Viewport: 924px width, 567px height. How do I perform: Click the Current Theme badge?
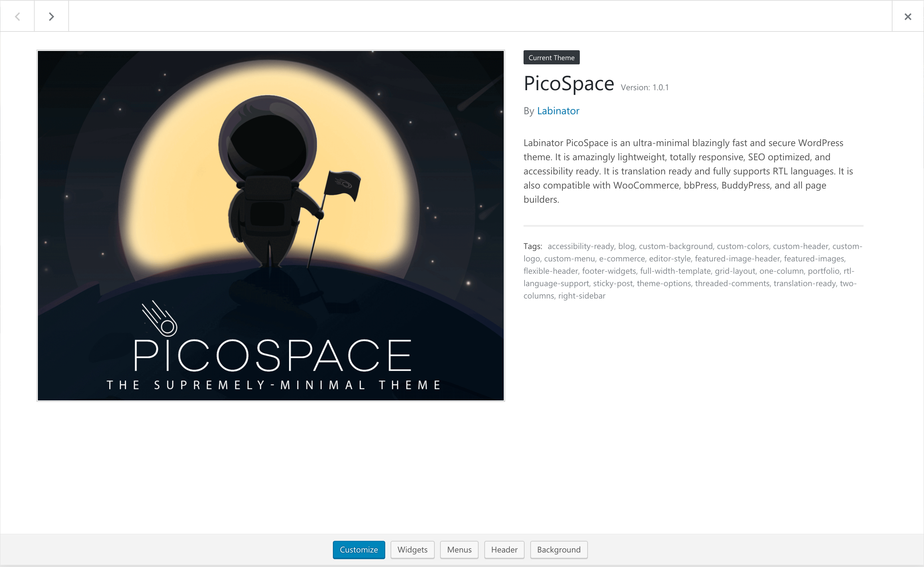point(551,57)
